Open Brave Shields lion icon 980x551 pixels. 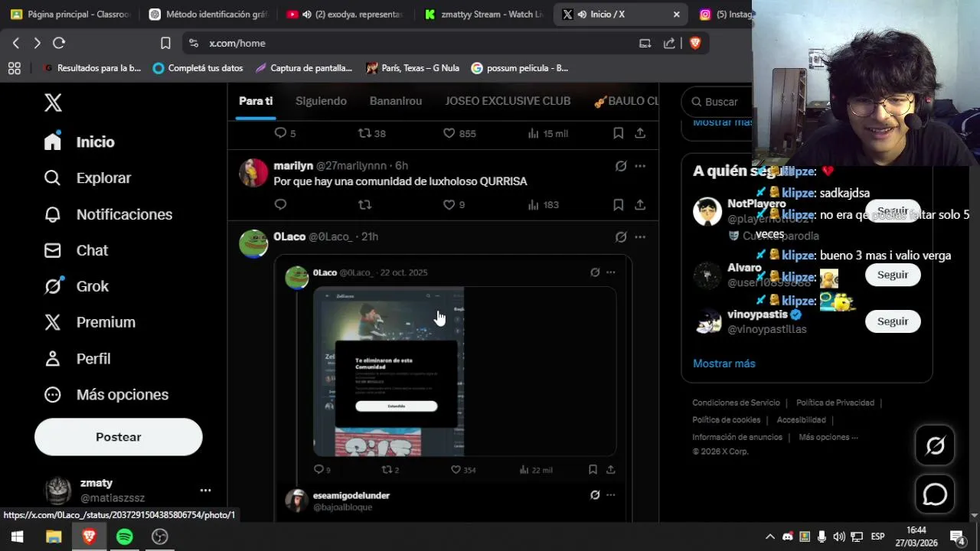pyautogui.click(x=695, y=44)
